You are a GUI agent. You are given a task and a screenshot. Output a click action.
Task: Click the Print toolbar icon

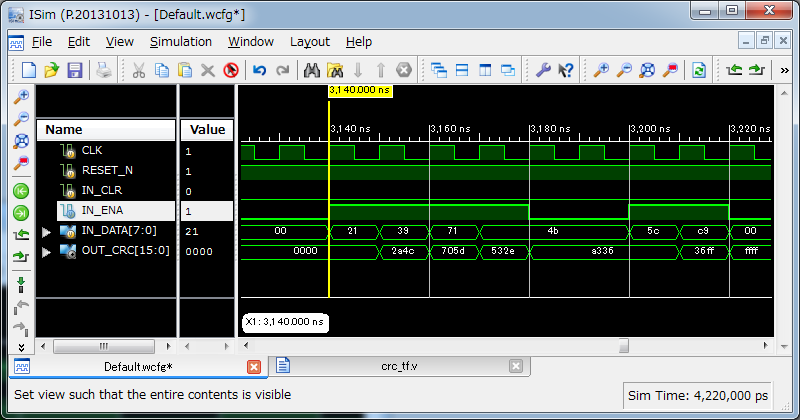click(x=104, y=70)
